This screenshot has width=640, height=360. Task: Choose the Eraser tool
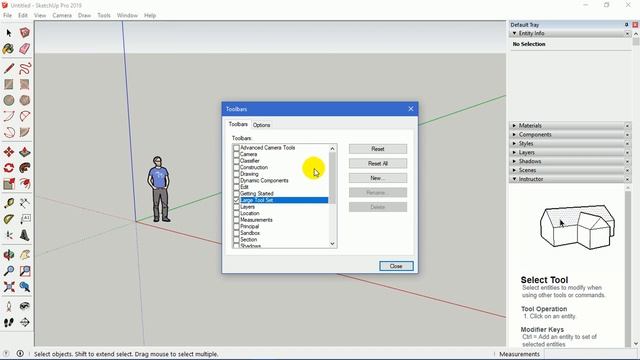[x=24, y=49]
